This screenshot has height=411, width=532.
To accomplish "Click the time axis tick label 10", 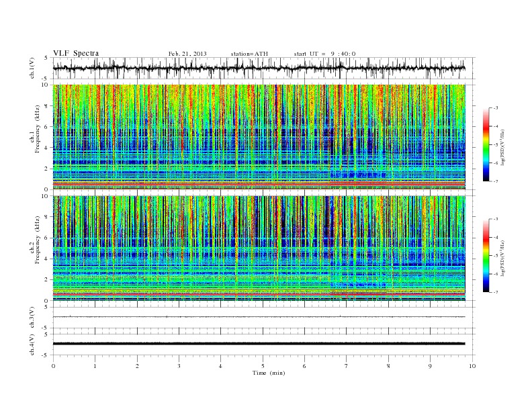I will click(472, 366).
